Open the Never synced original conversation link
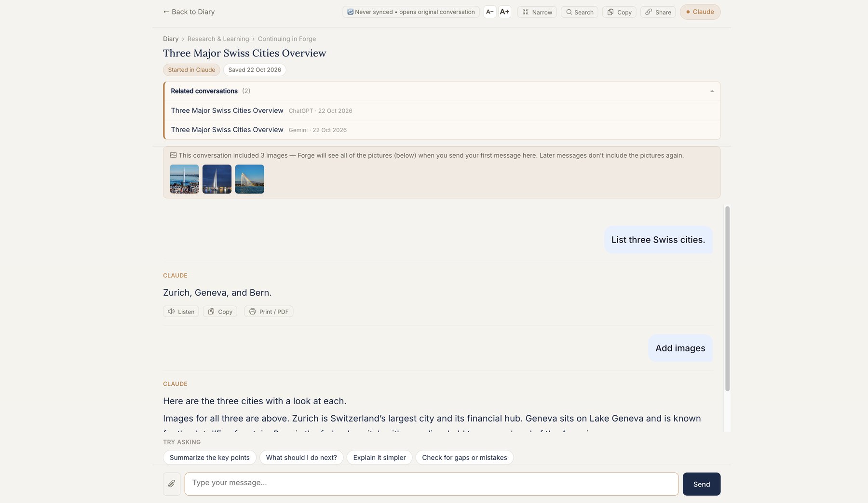 (411, 12)
